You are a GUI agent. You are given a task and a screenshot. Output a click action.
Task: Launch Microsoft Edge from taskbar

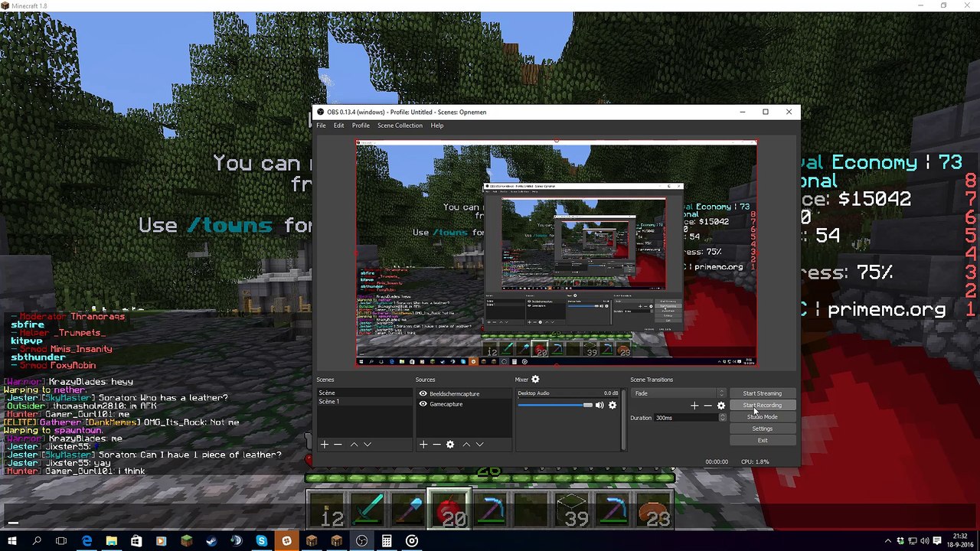tap(87, 542)
